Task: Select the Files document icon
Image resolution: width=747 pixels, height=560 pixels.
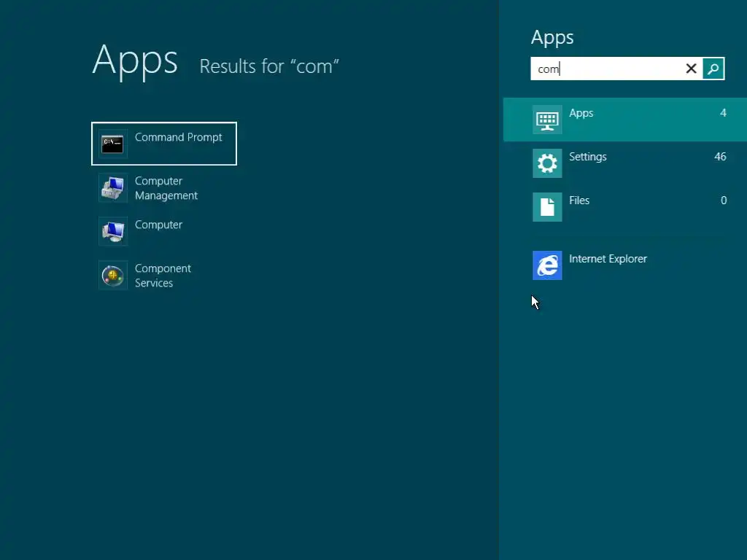Action: pos(547,207)
